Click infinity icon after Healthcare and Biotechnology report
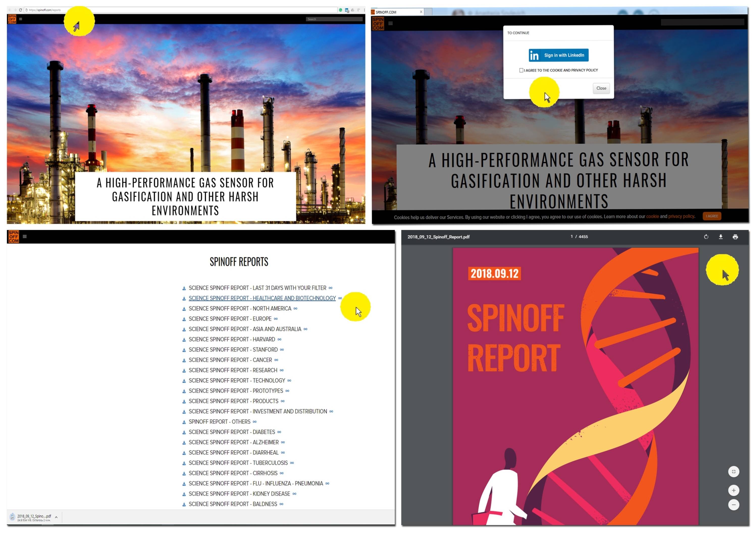 (x=340, y=298)
